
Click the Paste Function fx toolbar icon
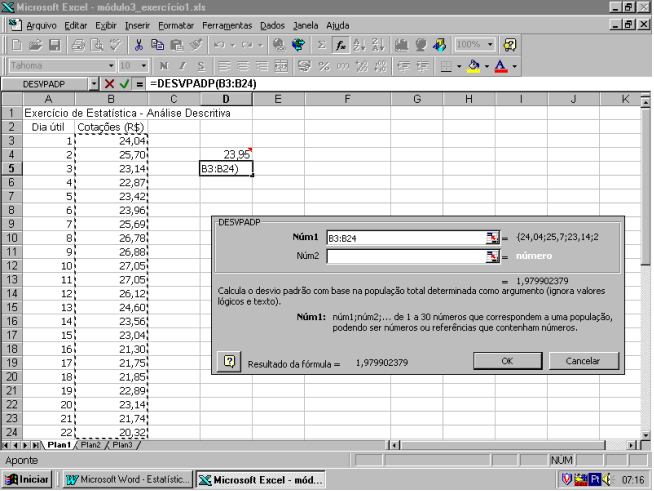click(x=341, y=45)
